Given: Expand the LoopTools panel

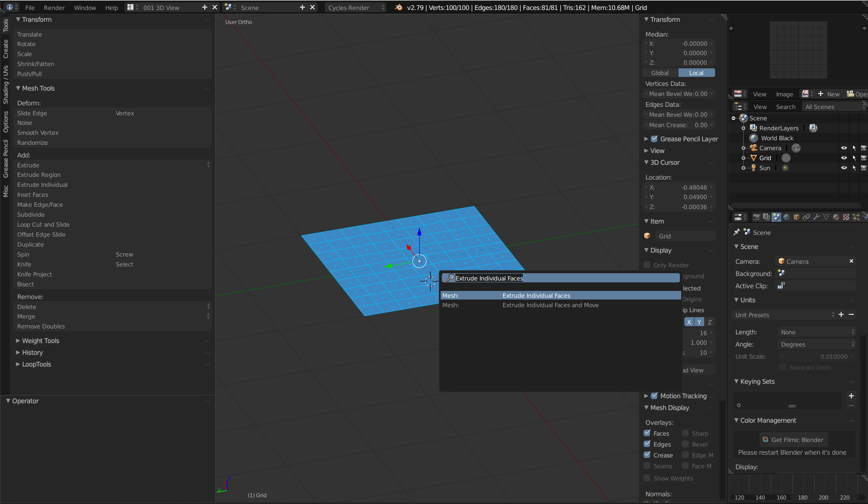Looking at the screenshot, I should tap(18, 364).
